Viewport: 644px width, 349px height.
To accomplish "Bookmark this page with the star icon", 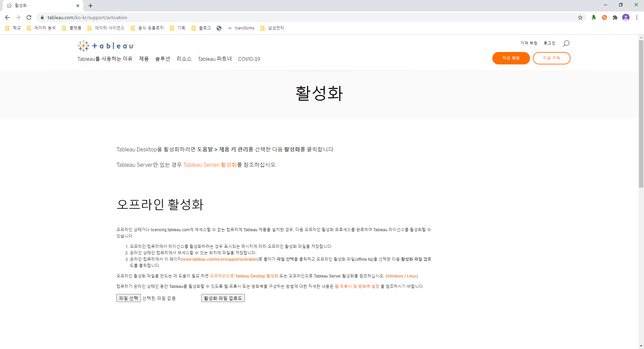I will pos(580,17).
